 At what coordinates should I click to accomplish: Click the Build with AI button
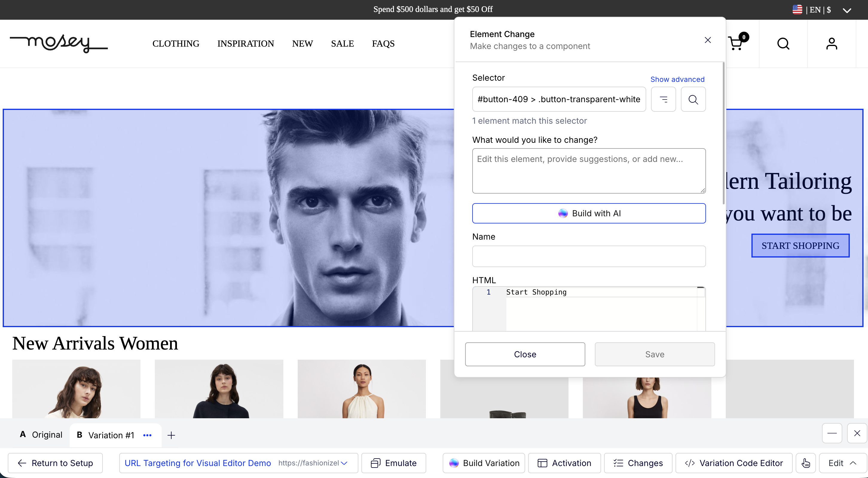click(589, 213)
